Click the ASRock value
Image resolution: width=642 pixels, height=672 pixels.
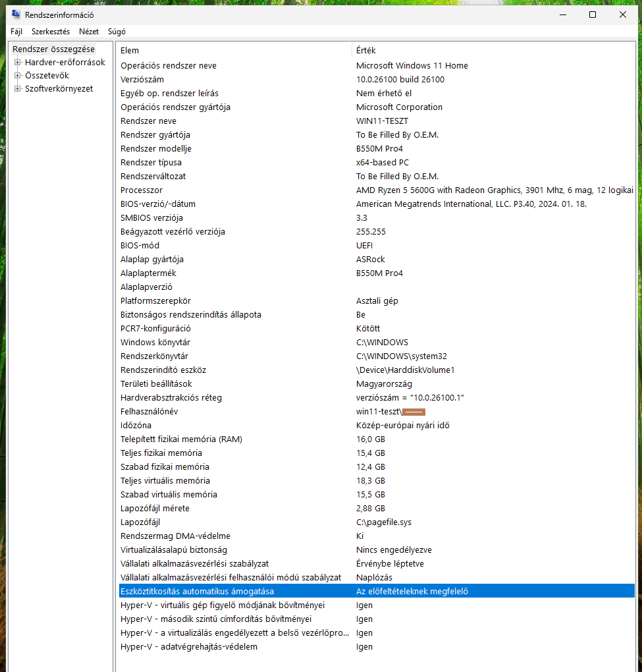point(371,260)
